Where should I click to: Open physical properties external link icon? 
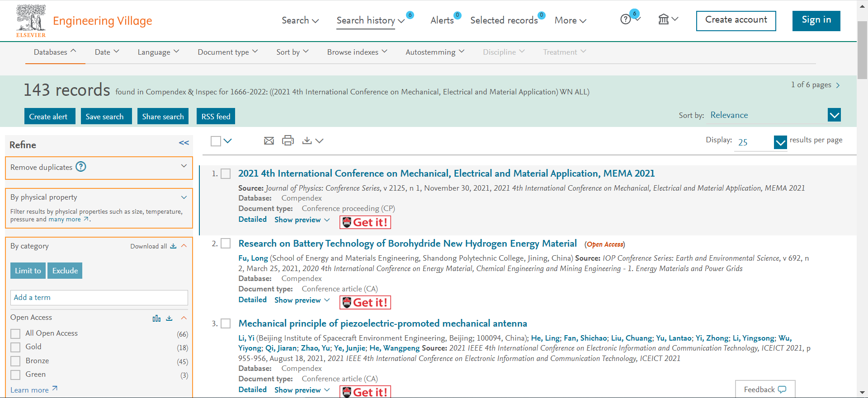point(86,219)
